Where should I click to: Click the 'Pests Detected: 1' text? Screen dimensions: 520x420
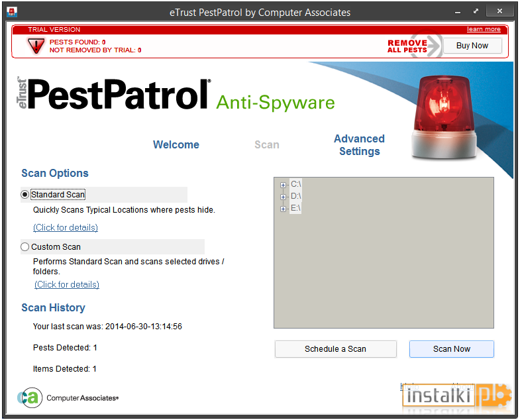65,348
